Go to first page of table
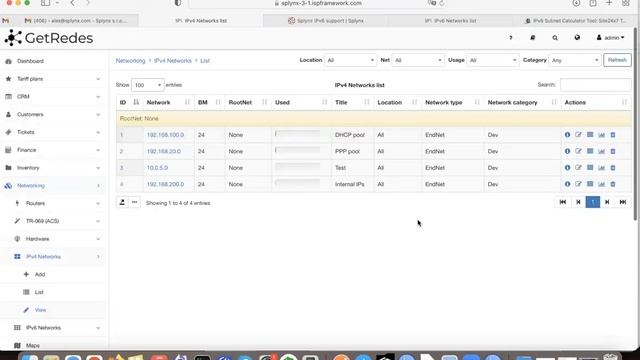This screenshot has width=640, height=360. click(x=562, y=202)
